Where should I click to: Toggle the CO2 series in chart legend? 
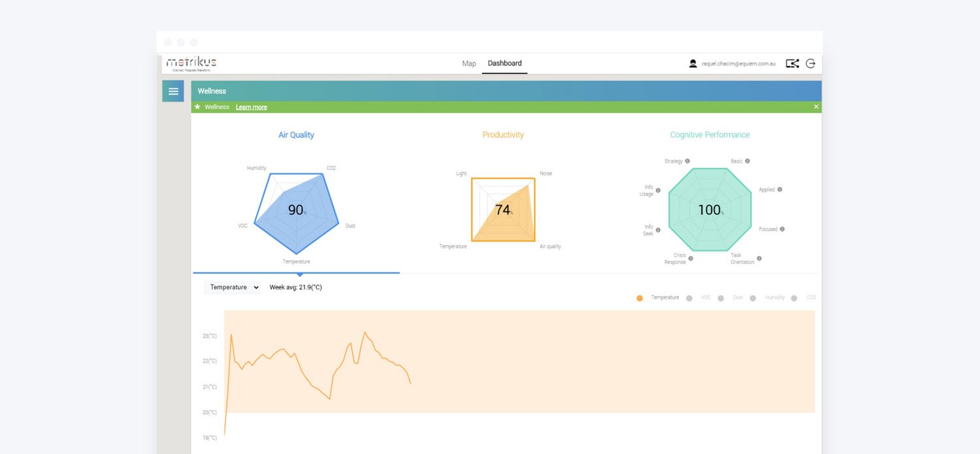click(794, 298)
